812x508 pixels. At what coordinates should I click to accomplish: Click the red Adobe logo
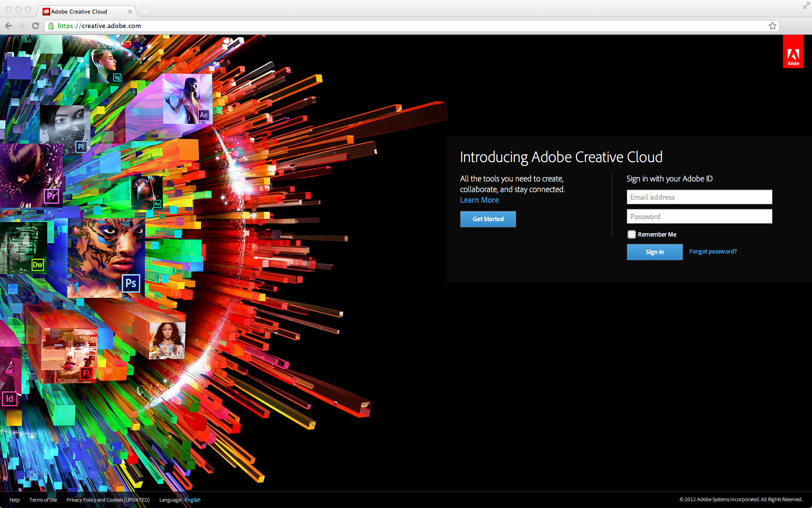[793, 51]
